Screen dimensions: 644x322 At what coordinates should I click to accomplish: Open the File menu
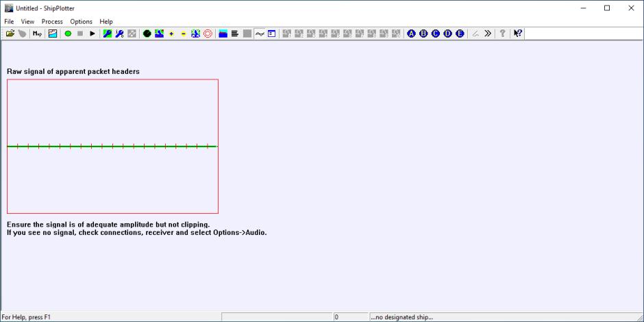point(9,21)
